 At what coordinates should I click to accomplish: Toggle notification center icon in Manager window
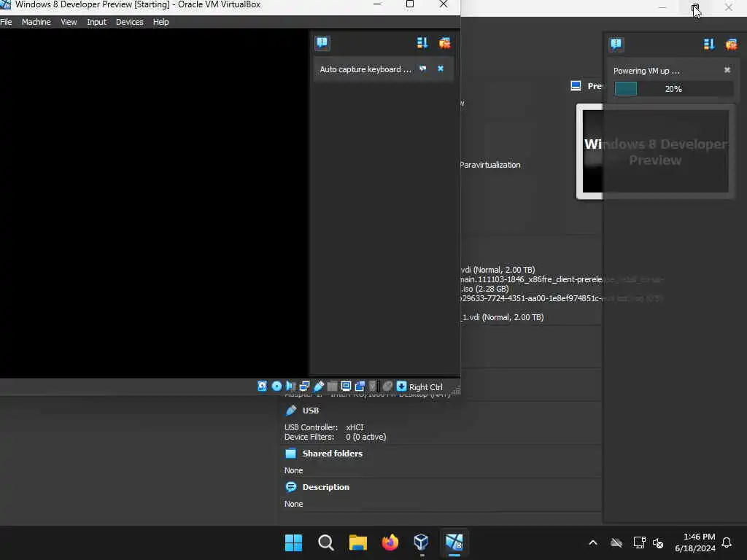616,44
